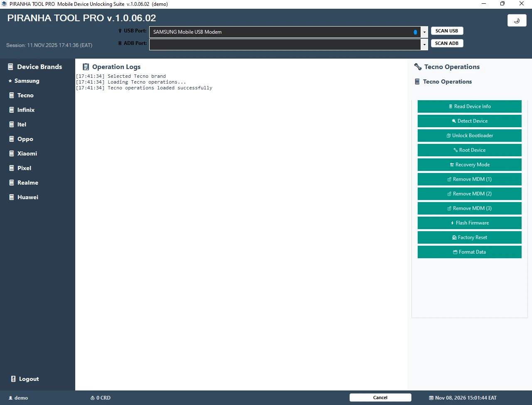Click the Format Data button
The image size is (532, 405).
[x=470, y=252]
